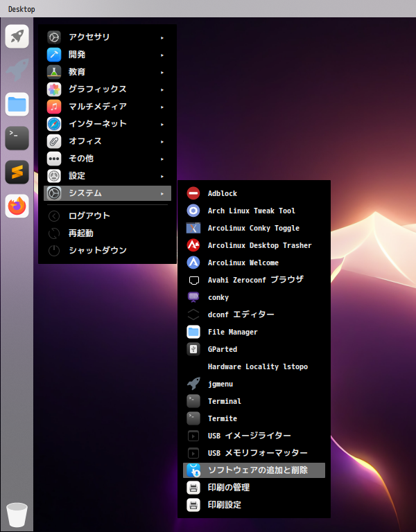
Task: Click the 開発 hammer icon
Action: (x=54, y=55)
